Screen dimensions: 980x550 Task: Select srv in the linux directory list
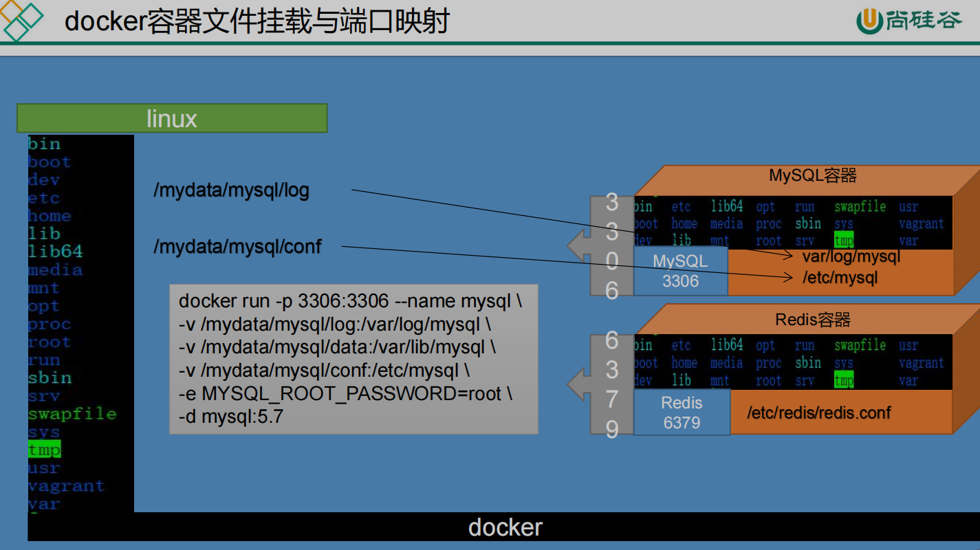coord(44,396)
